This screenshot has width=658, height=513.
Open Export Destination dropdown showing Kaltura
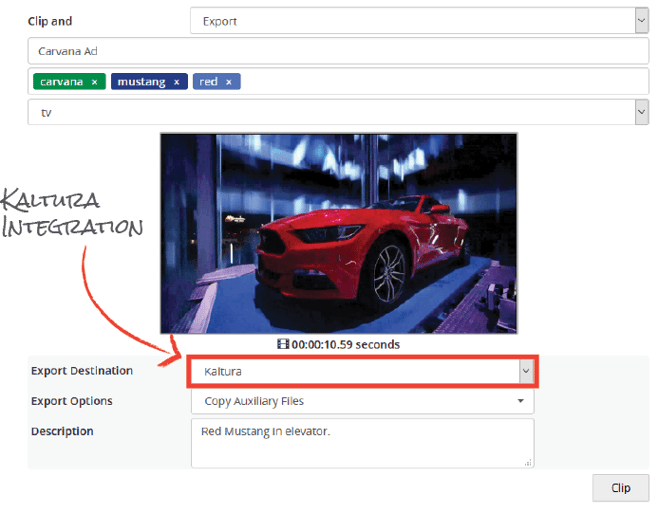pyautogui.click(x=362, y=371)
